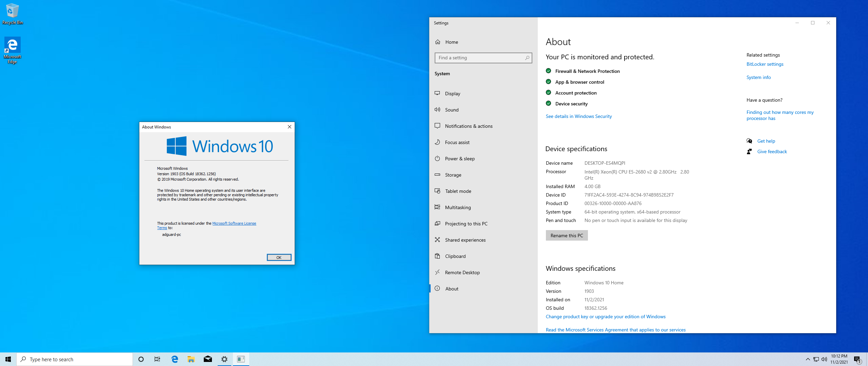
Task: Select the Notifications & actions icon
Action: click(x=437, y=126)
